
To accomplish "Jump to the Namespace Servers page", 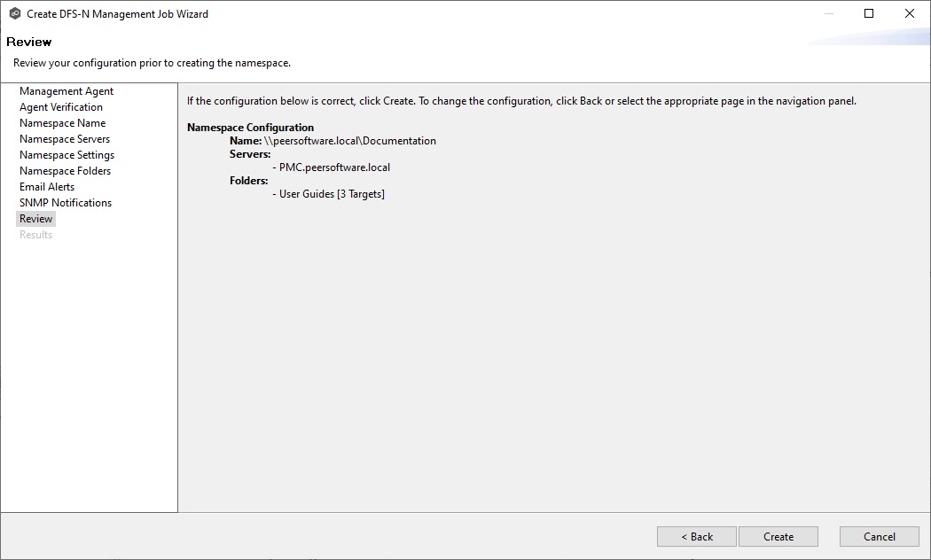I will pos(65,139).
